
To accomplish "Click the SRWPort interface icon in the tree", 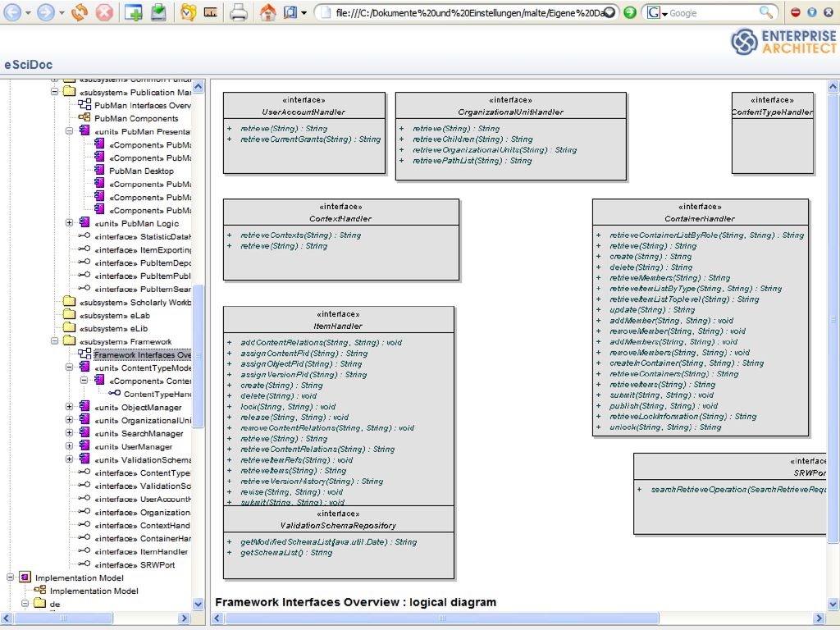I will click(84, 564).
